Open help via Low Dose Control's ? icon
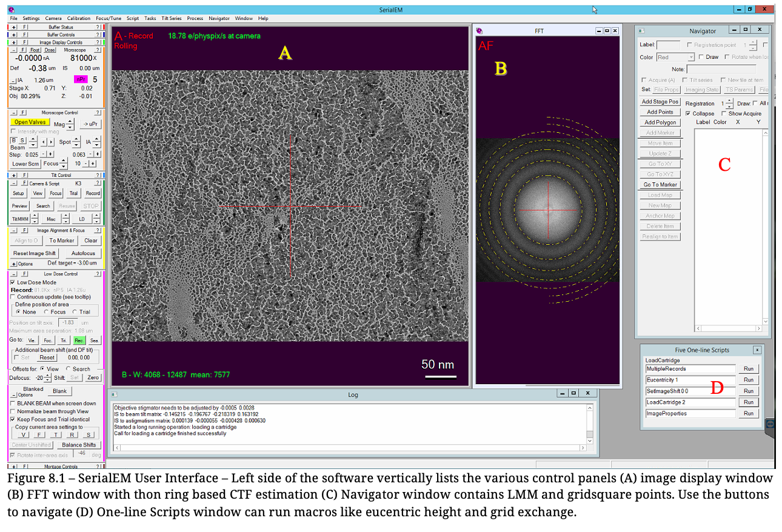This screenshot has width=782, height=532. 98,273
